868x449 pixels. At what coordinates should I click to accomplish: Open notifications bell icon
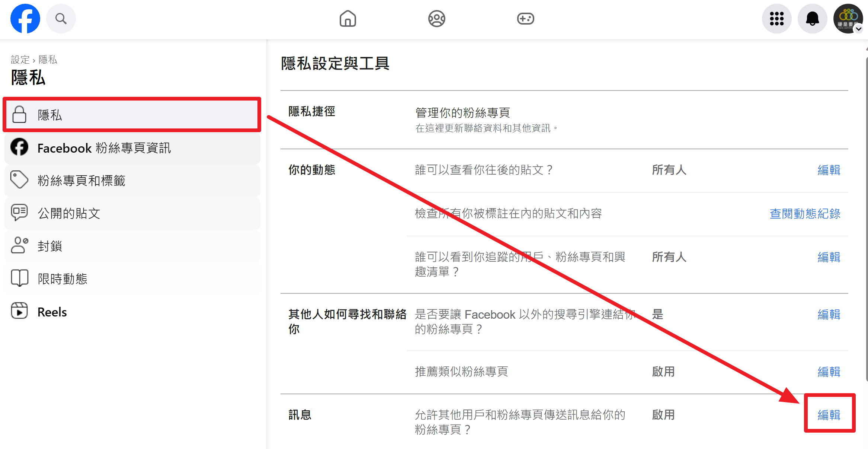tap(812, 19)
